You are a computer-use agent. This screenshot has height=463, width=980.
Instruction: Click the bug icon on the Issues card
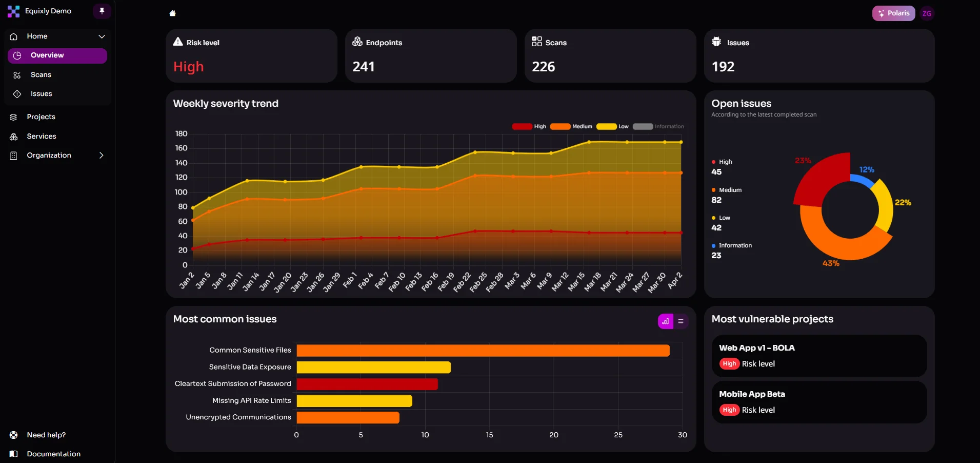716,42
